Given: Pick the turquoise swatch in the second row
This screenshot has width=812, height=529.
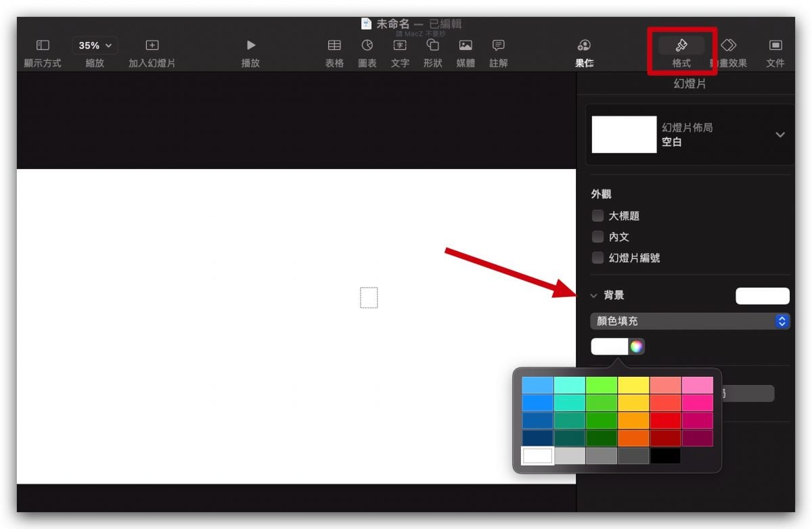Looking at the screenshot, I should coord(570,402).
